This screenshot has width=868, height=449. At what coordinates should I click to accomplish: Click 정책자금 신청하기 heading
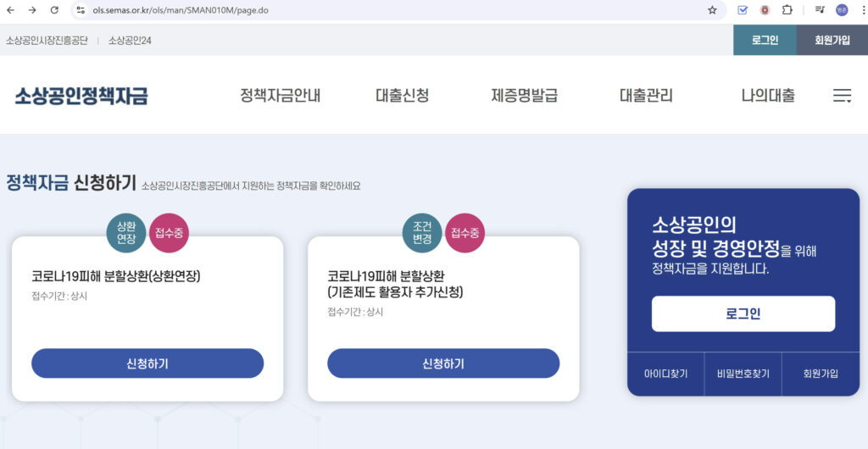pyautogui.click(x=71, y=182)
